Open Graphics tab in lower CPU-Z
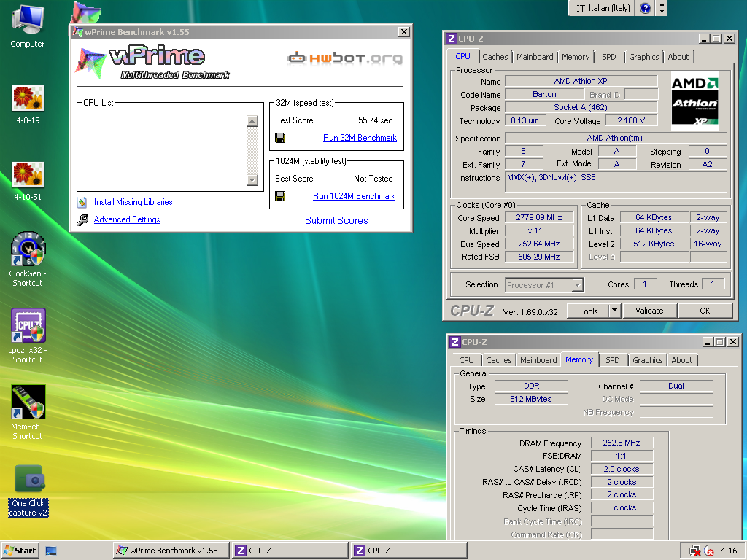Screen dimensions: 747x560 pyautogui.click(x=648, y=360)
